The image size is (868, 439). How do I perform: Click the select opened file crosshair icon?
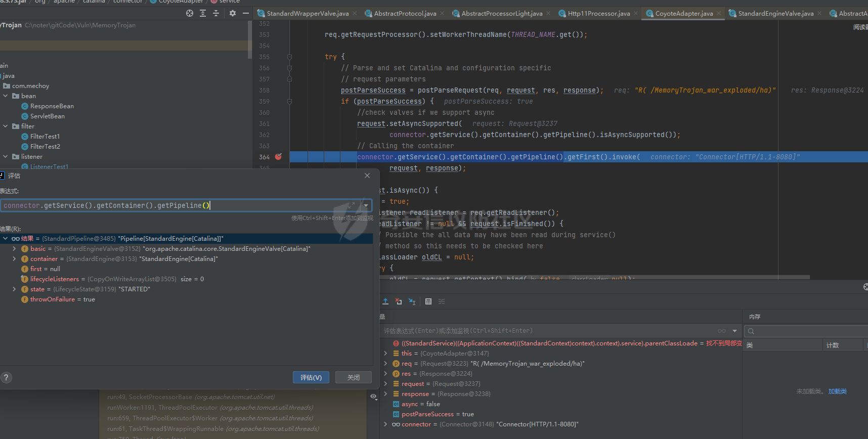point(190,13)
